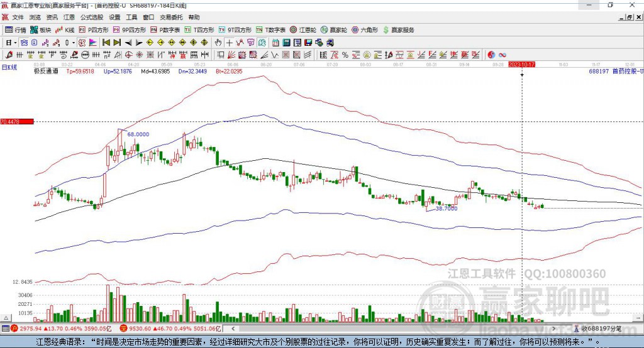The height and width of the screenshot is (348, 644).
Task: Click the Dn=32.3449 value
Action: 192,71
